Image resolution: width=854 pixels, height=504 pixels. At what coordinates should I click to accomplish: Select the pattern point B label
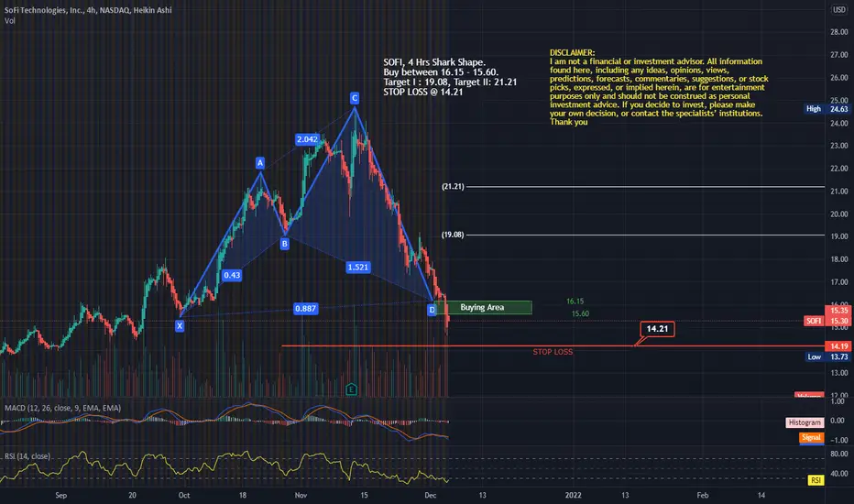[284, 244]
